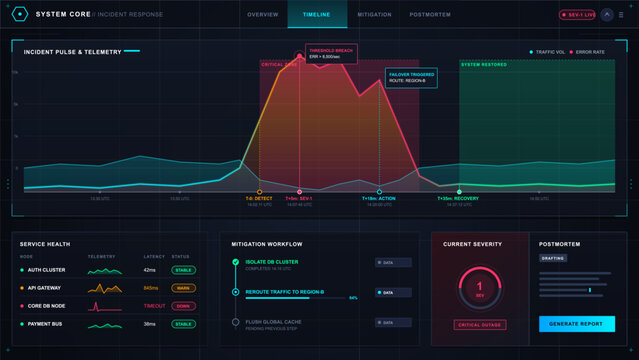The height and width of the screenshot is (360, 639).
Task: Click the Threshold Breach tooltip
Action: click(331, 54)
